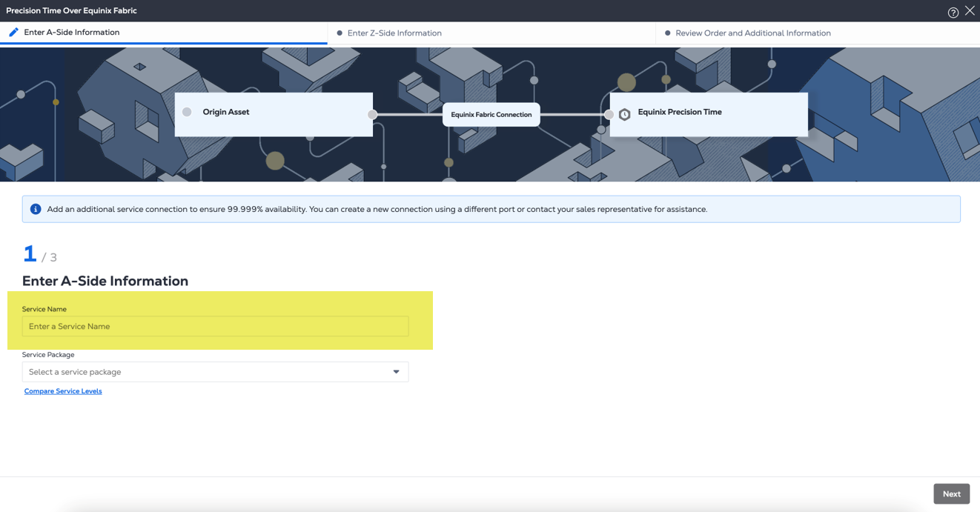The image size is (980, 512).
Task: Click the clock icon beside Equinix Precision Time
Action: [x=625, y=114]
